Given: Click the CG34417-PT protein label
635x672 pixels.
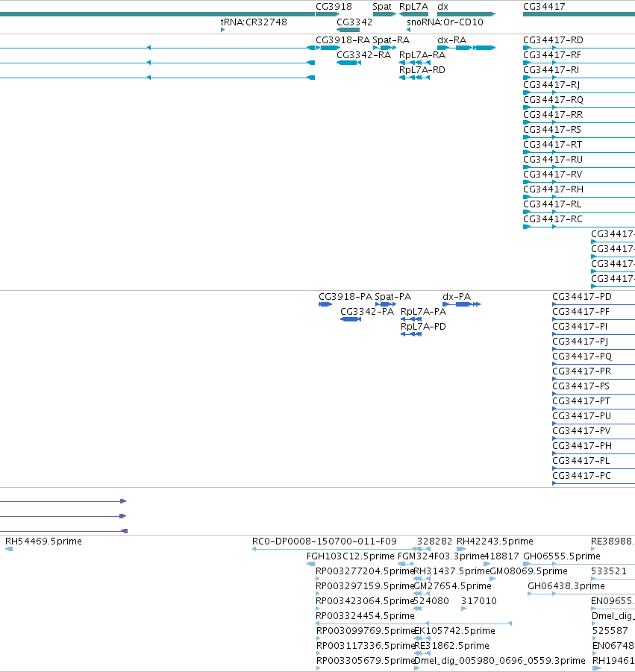Looking at the screenshot, I should coord(581,401).
